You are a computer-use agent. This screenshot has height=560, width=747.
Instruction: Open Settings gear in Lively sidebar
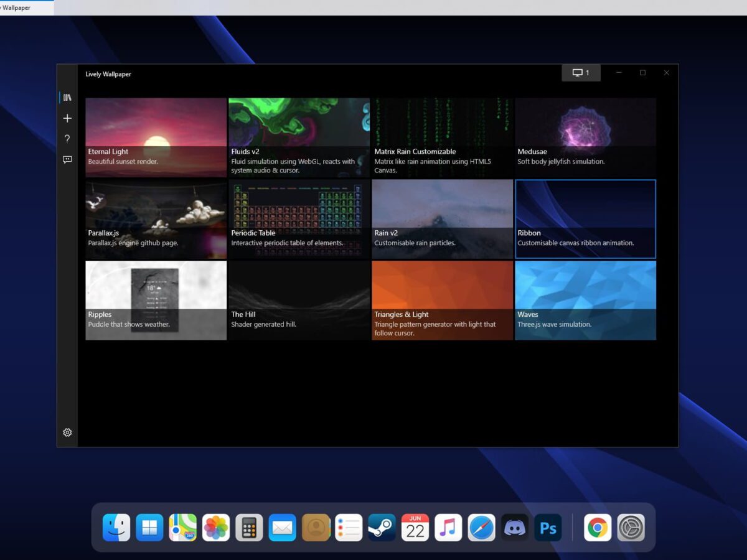click(x=67, y=432)
